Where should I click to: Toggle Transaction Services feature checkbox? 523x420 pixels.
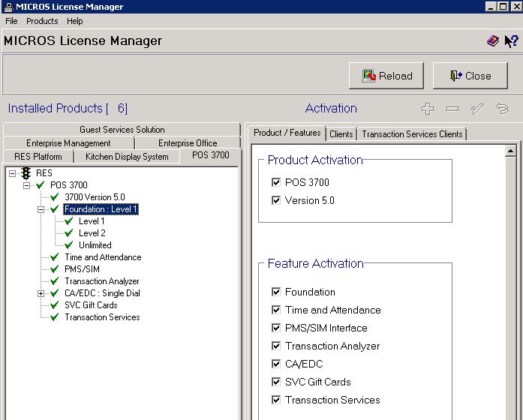pos(276,400)
